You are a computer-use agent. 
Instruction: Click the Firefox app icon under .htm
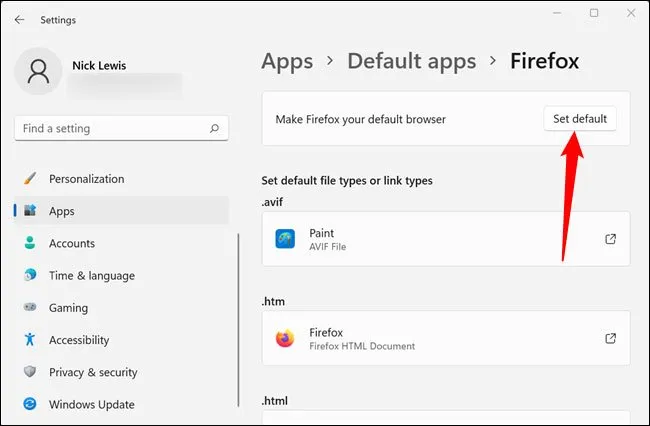pyautogui.click(x=285, y=339)
